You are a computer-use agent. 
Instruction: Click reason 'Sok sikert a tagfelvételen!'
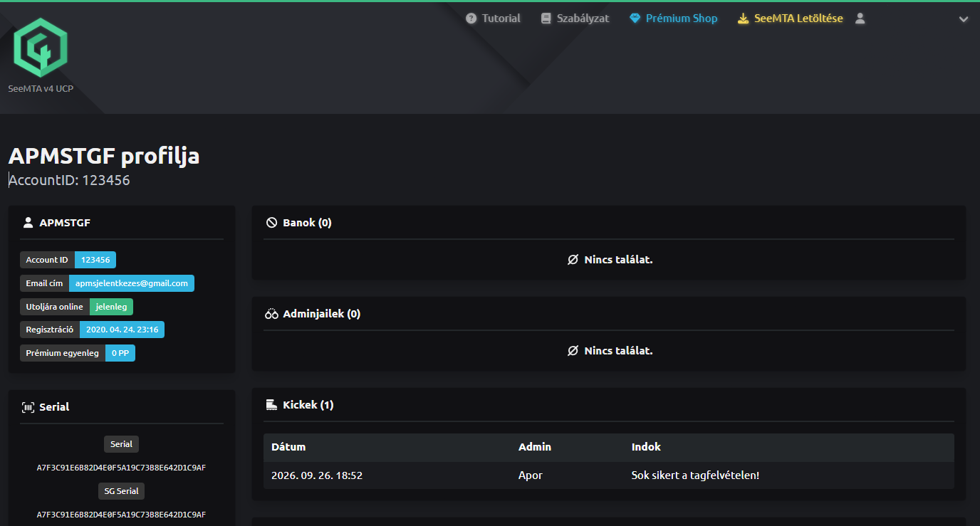click(696, 475)
